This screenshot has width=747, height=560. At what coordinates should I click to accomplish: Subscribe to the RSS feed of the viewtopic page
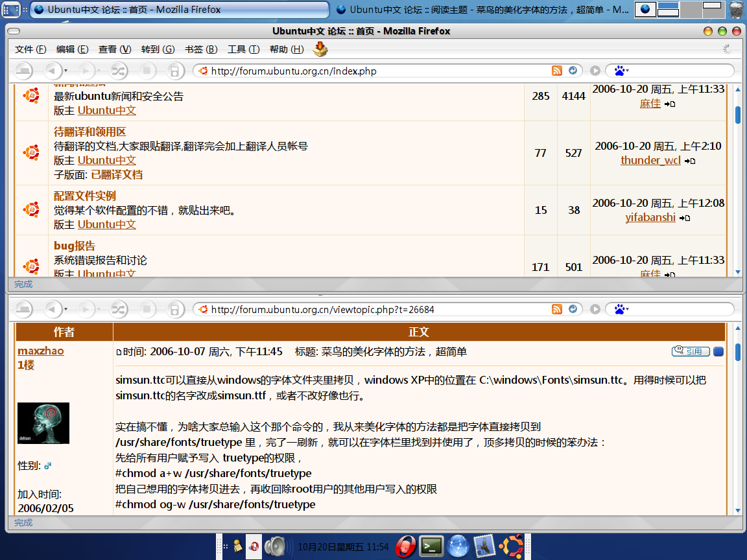pos(557,310)
